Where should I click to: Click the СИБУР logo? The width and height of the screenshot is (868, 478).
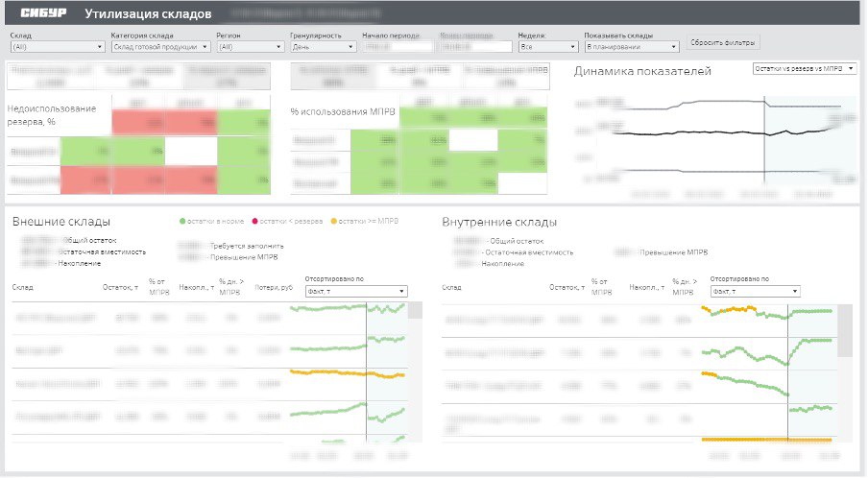43,13
